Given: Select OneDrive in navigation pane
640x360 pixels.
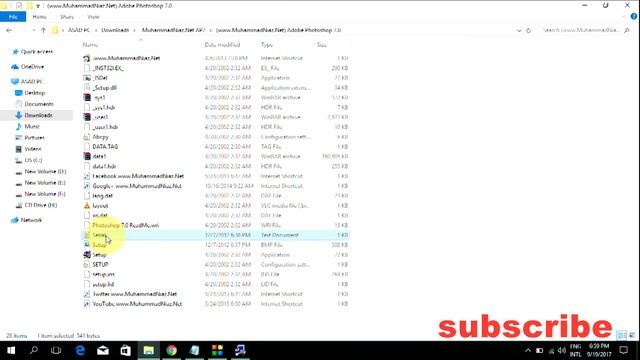Looking at the screenshot, I should coord(32,67).
